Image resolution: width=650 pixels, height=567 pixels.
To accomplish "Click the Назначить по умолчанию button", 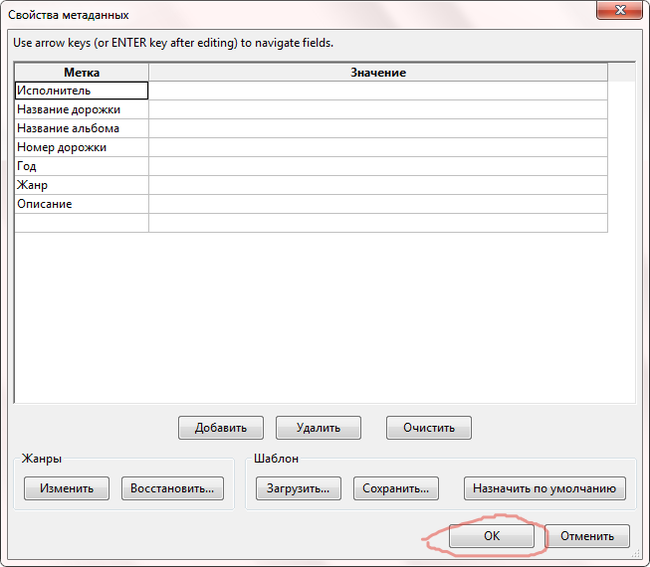I will (x=545, y=488).
